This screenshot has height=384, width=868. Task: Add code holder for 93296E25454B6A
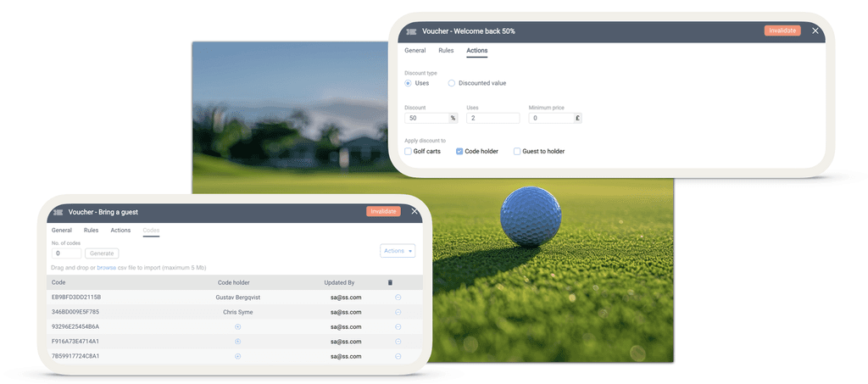(x=238, y=327)
